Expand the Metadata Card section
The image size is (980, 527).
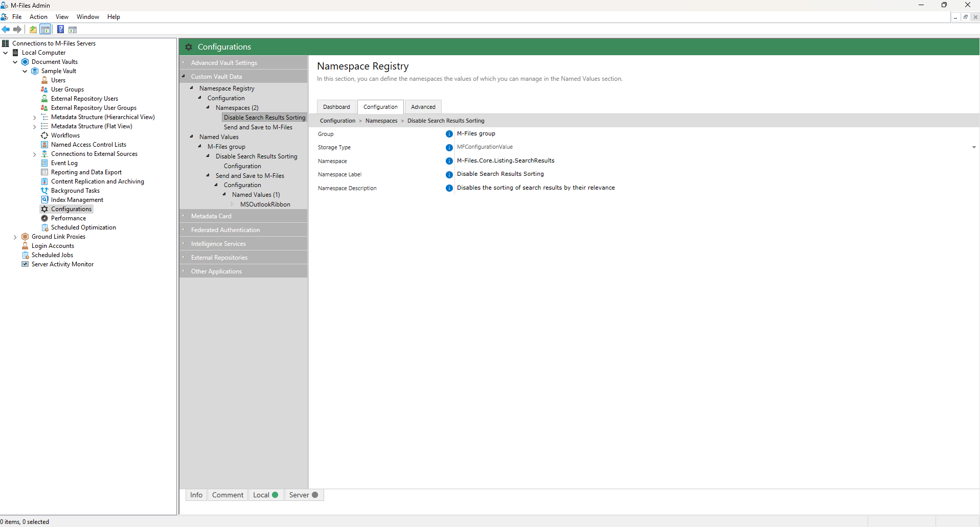point(211,216)
